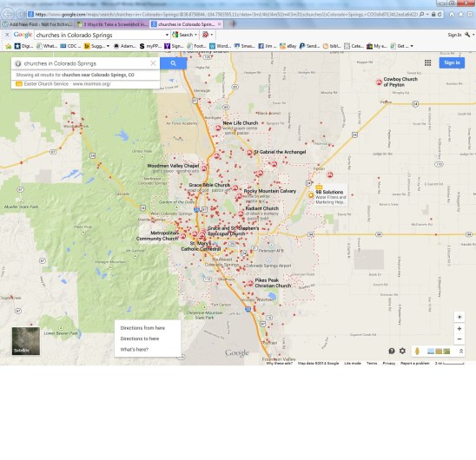476x460 pixels.
Task: Click the Cowboy Church of Peyton marker
Action: pos(379,82)
